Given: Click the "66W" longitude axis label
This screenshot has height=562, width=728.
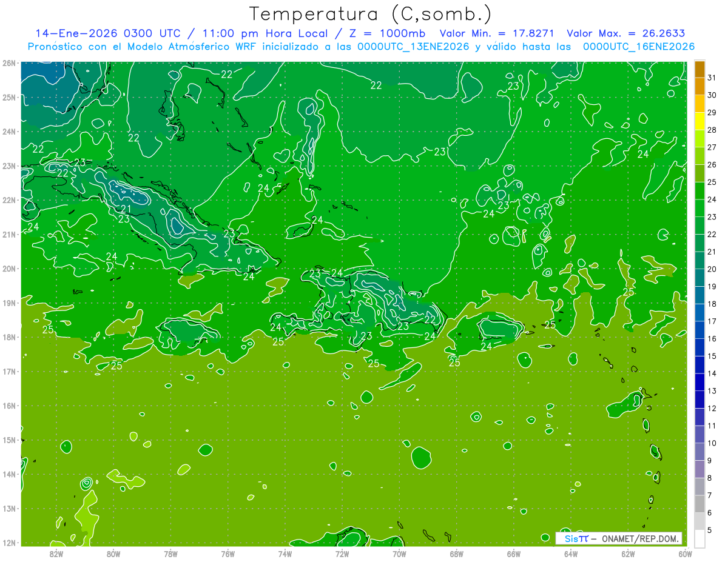Looking at the screenshot, I should click(514, 554).
